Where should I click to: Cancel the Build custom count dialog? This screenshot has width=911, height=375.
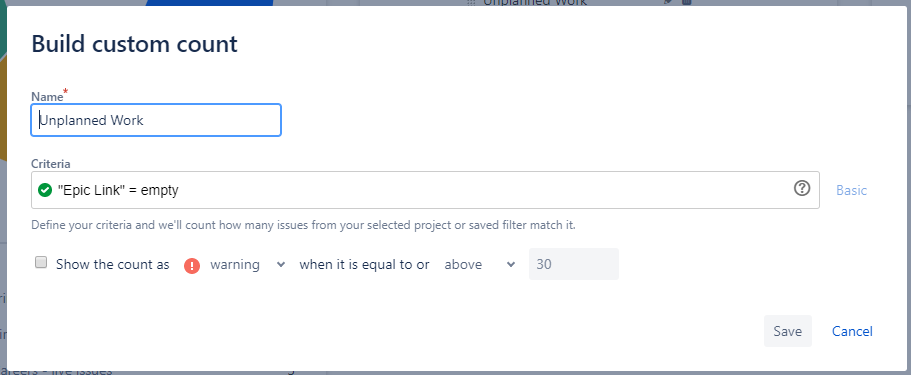coord(852,331)
